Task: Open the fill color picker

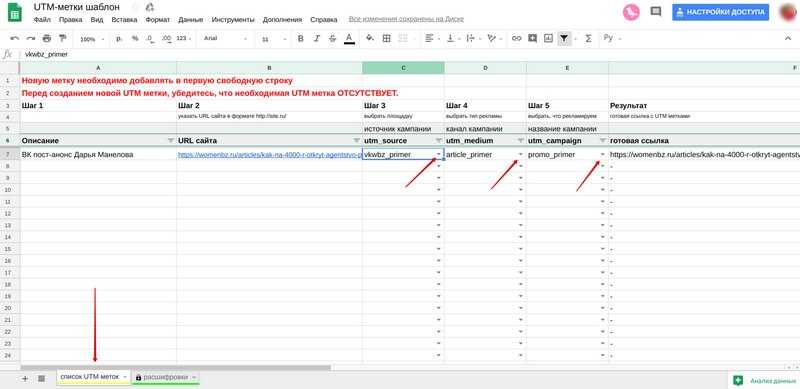Action: point(370,39)
